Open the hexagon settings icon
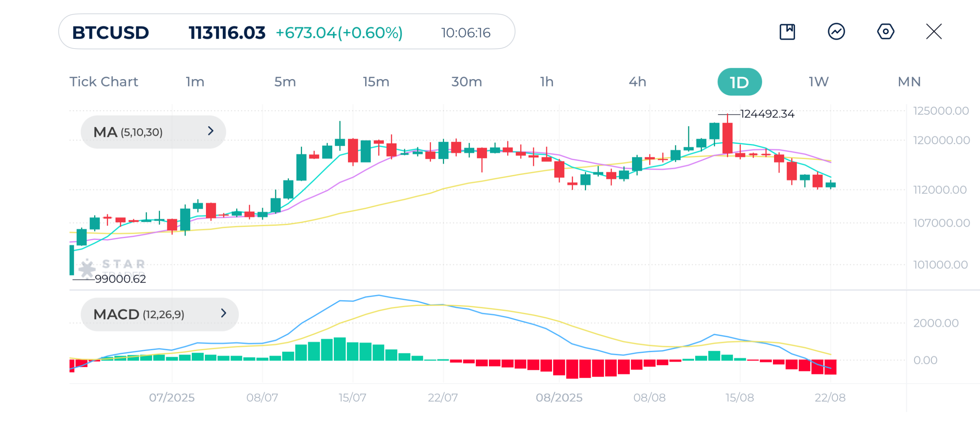This screenshot has height=431, width=980. [x=885, y=32]
